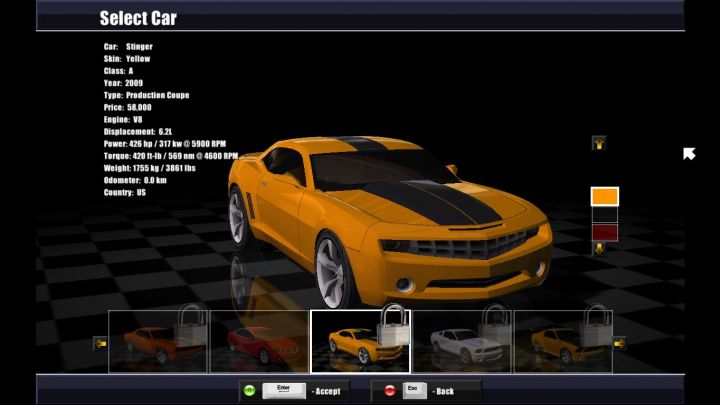Viewport: 720px width, 405px height.
Task: Click the Back label
Action: (x=444, y=391)
